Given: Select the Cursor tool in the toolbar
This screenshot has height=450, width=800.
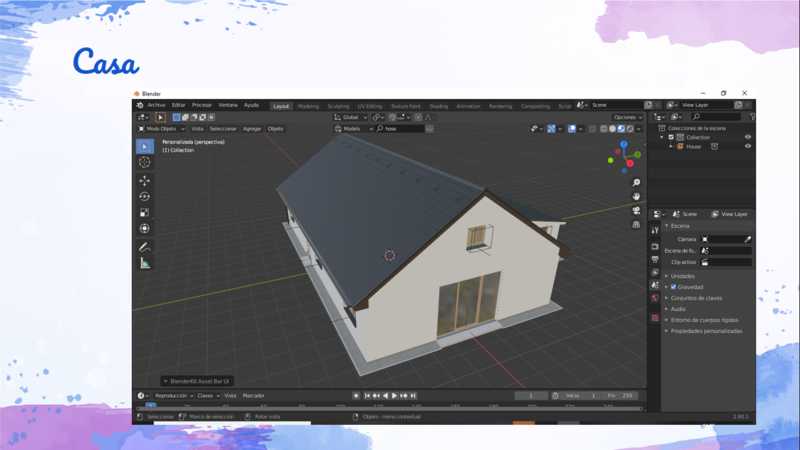Looking at the screenshot, I should 145,162.
